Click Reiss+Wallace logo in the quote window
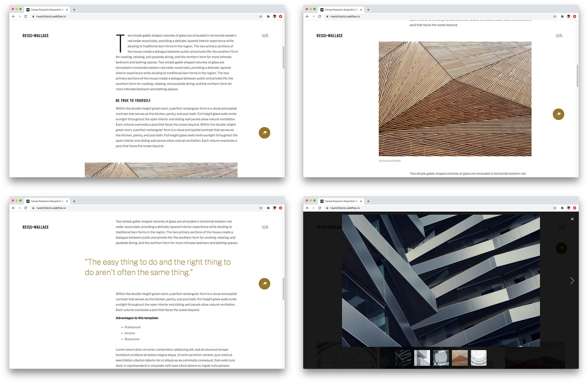This screenshot has height=383, width=588. [36, 227]
